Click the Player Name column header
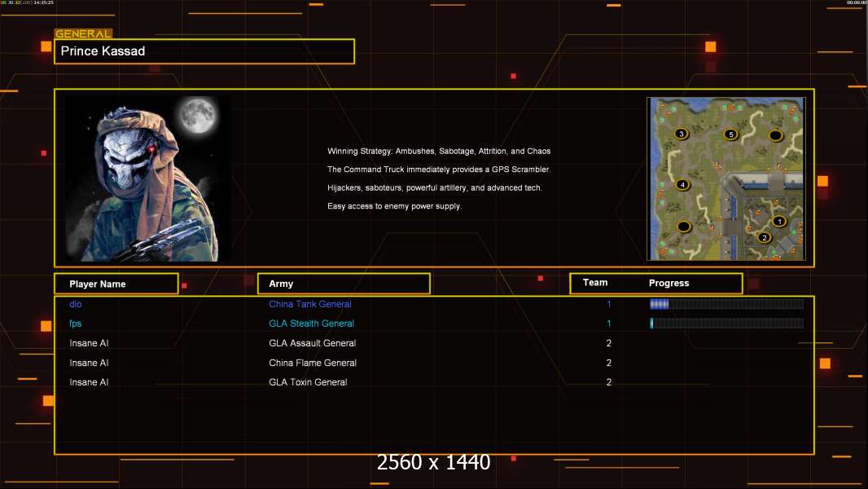The image size is (868, 489). [116, 284]
